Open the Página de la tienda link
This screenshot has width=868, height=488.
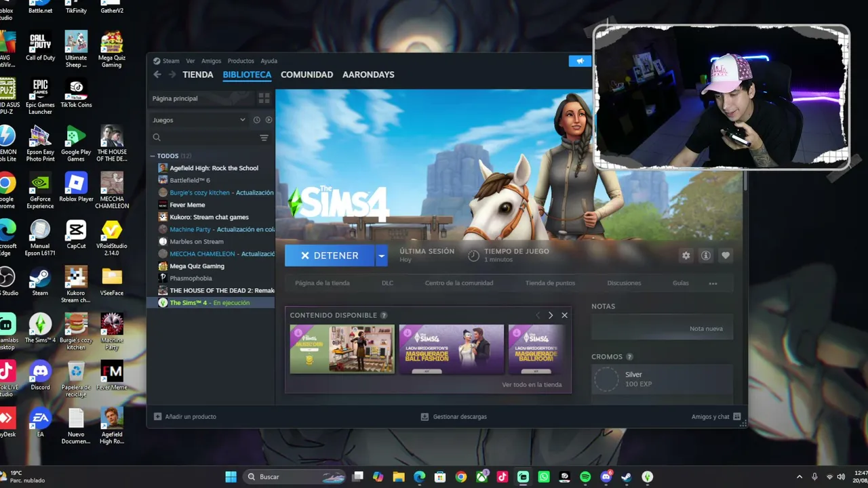pyautogui.click(x=322, y=283)
